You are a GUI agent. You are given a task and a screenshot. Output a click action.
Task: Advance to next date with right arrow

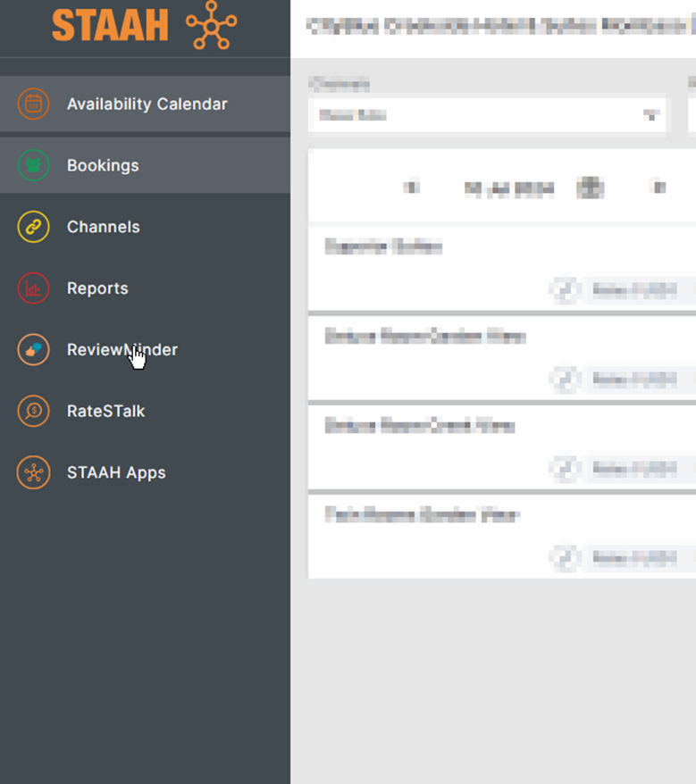659,188
